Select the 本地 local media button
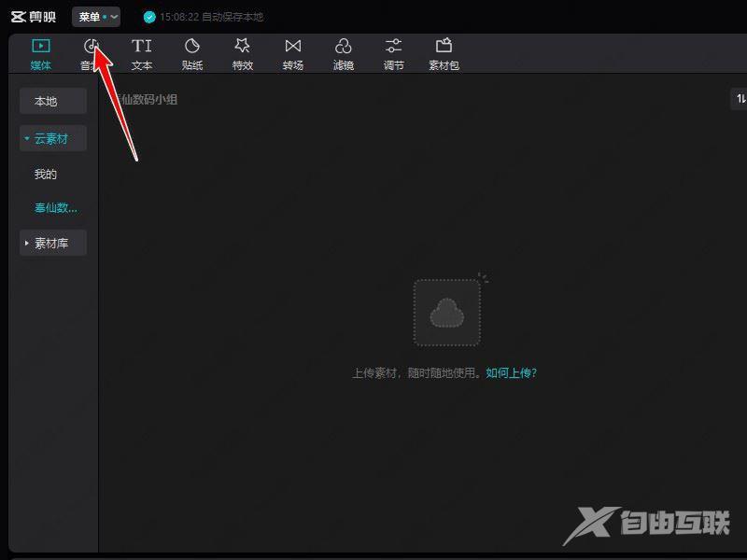The image size is (747, 560). (x=53, y=101)
